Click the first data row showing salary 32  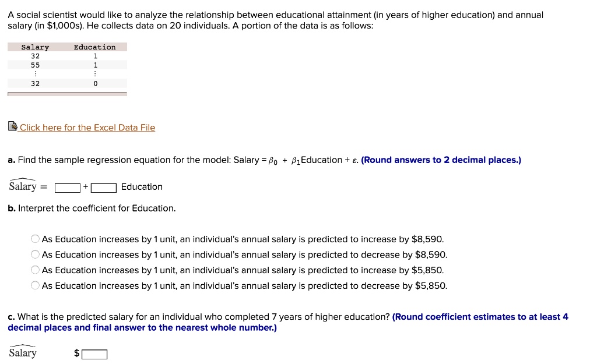point(36,55)
